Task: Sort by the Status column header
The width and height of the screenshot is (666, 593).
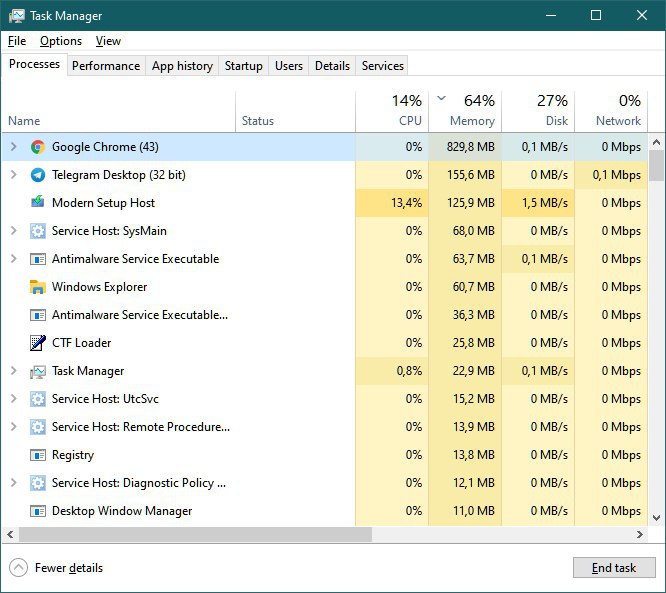Action: (x=295, y=111)
